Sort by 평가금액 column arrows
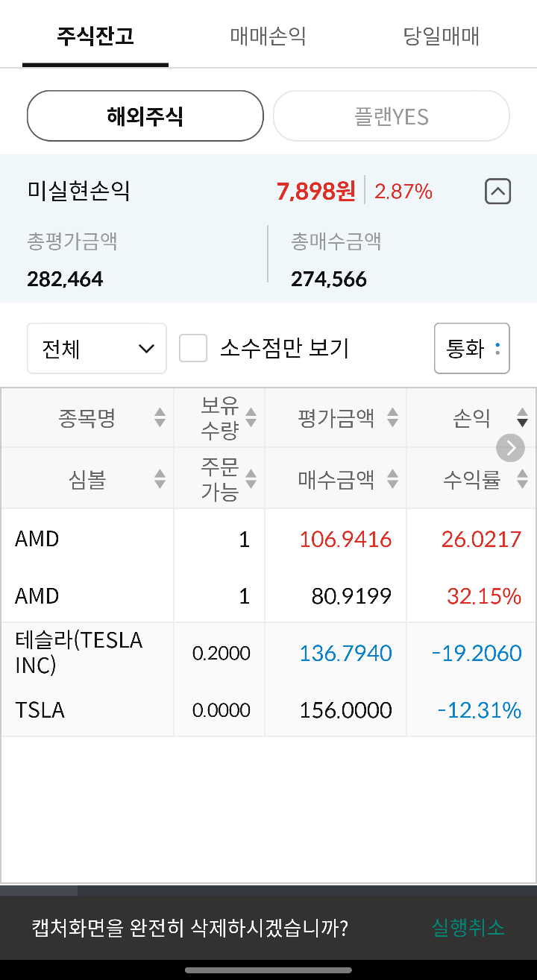The image size is (537, 980). (x=392, y=417)
